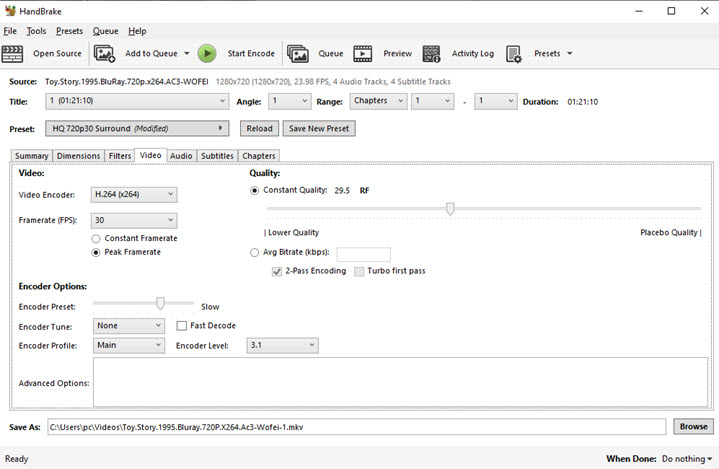Click the Start Encode toolbar label
This screenshot has width=719, height=469.
251,54
